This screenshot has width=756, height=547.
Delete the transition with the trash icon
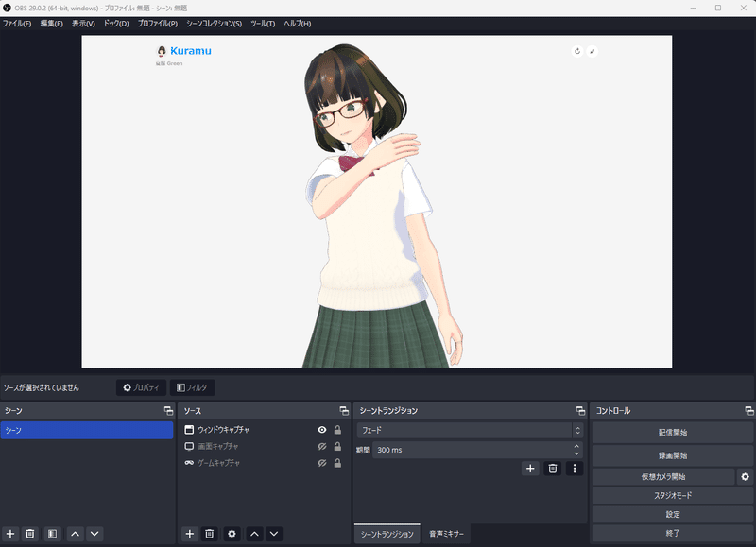click(553, 469)
